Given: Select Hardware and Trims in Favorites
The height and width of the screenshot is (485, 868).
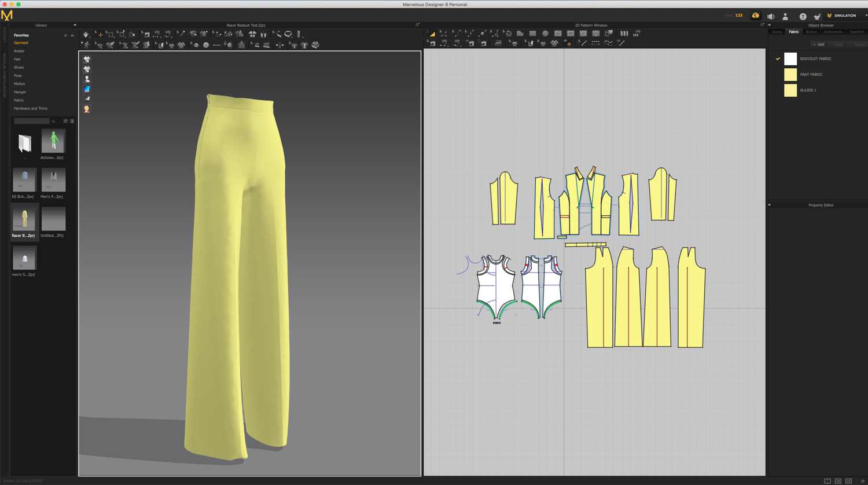Looking at the screenshot, I should (31, 108).
